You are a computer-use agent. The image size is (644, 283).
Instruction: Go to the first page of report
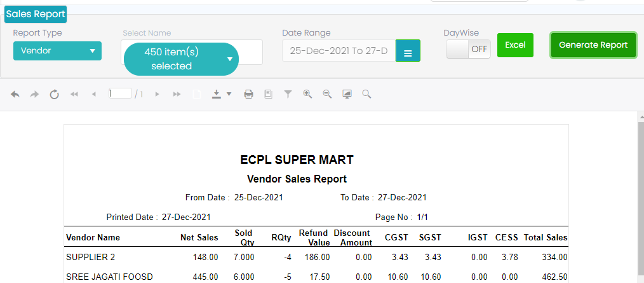click(x=74, y=94)
